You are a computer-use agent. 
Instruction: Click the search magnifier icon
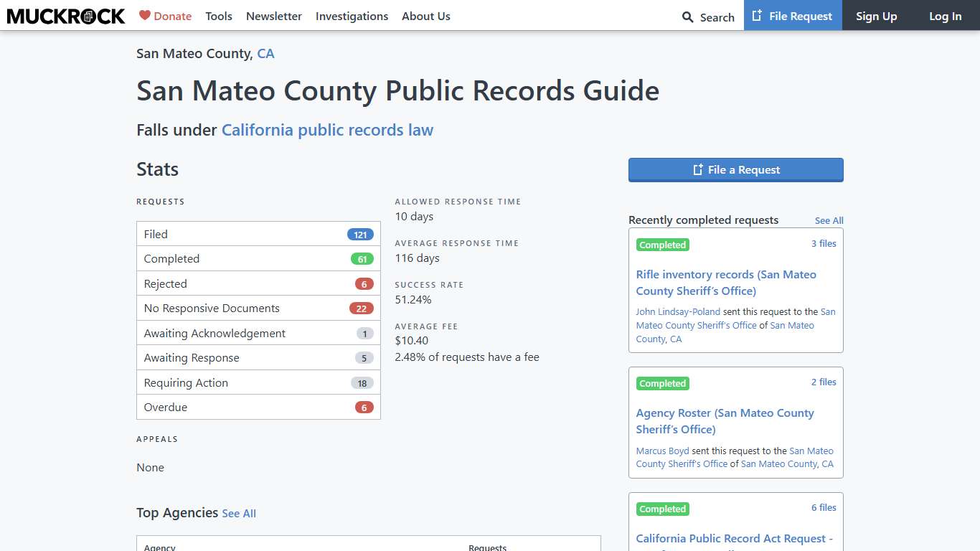tap(687, 17)
